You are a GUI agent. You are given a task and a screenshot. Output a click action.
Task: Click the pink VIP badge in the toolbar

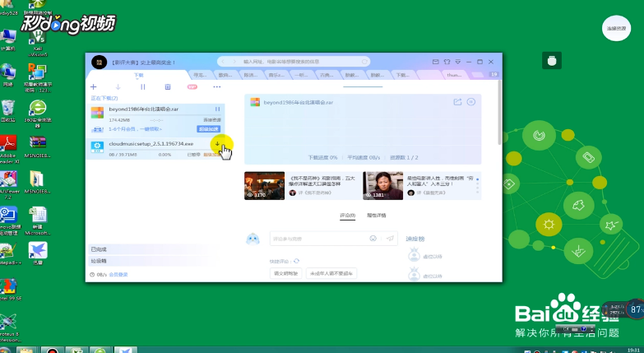click(192, 86)
